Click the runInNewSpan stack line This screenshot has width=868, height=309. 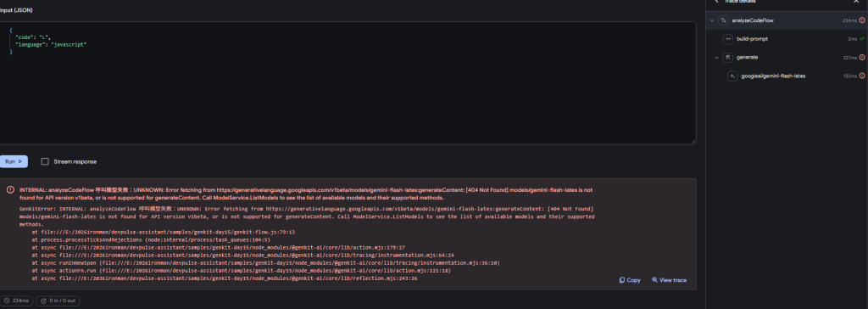[x=265, y=263]
